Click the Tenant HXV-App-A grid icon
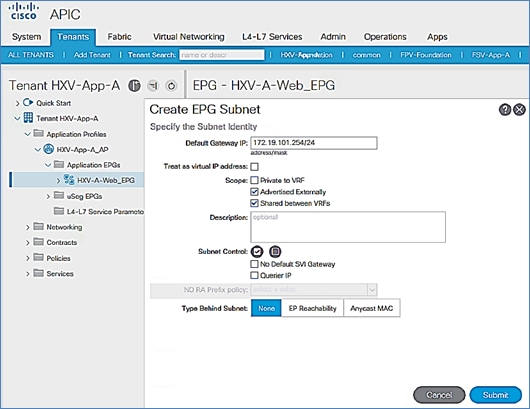 click(28, 118)
